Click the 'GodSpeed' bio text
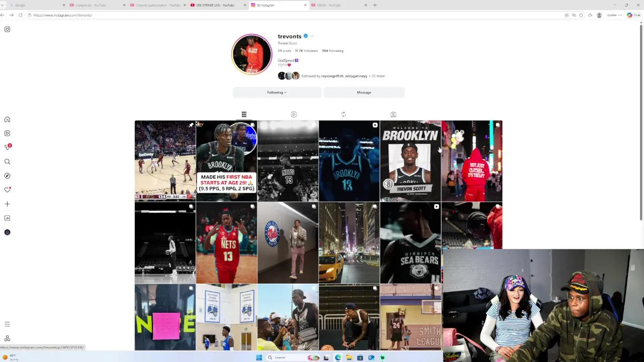Image resolution: width=644 pixels, height=362 pixels. (x=286, y=60)
